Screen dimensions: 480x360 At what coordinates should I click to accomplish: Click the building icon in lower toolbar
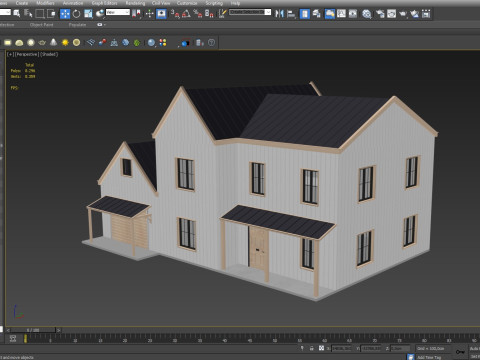(x=199, y=43)
